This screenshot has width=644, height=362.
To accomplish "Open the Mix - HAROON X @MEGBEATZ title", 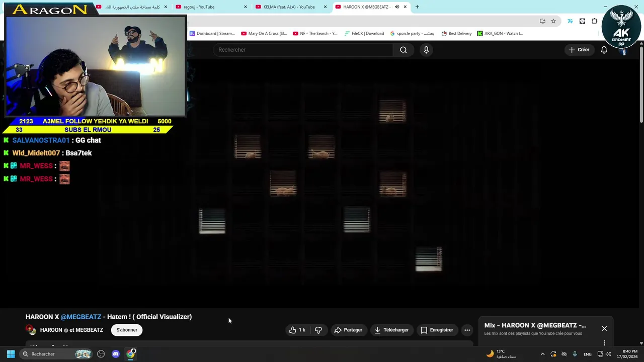I will [x=535, y=325].
